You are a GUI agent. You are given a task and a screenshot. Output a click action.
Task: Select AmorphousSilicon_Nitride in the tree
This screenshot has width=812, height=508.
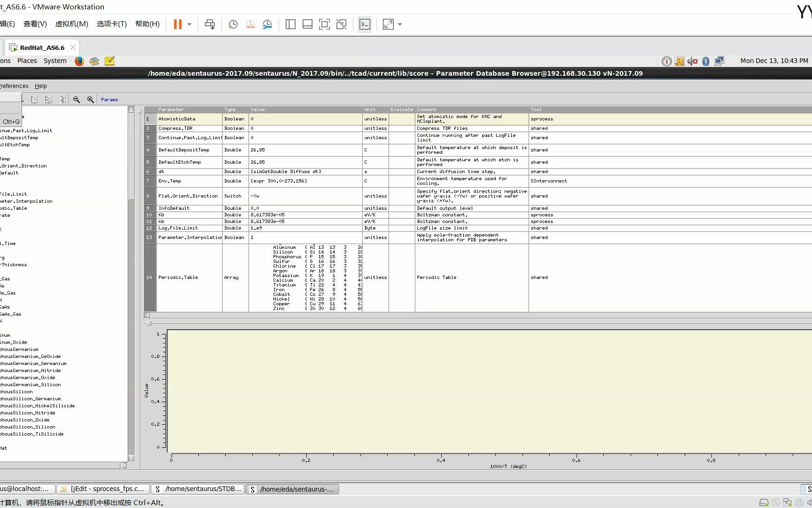click(28, 413)
